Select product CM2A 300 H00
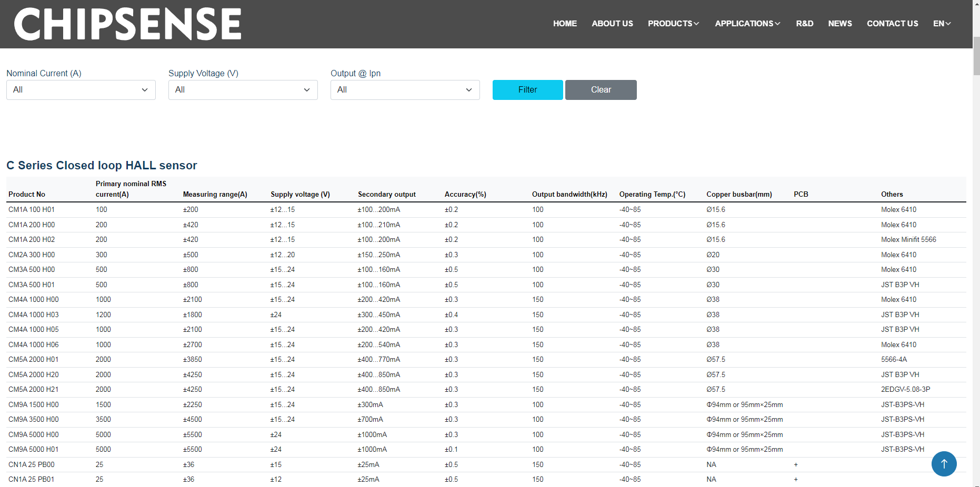 point(32,255)
